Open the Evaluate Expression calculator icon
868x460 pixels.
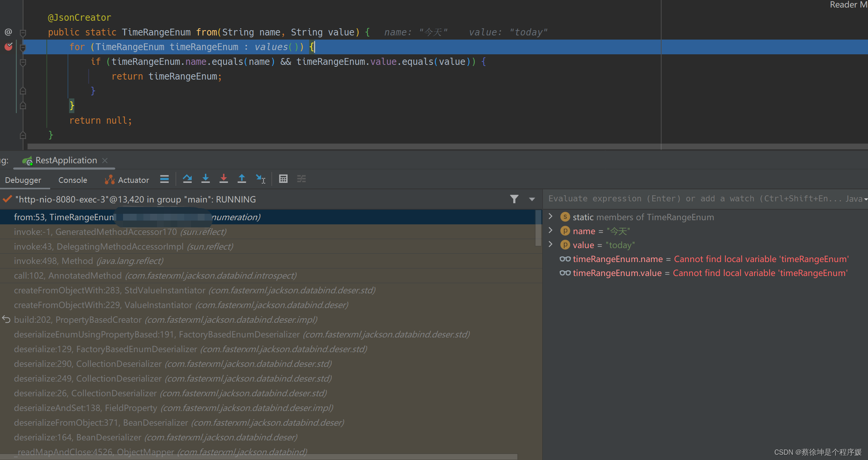[x=283, y=179]
